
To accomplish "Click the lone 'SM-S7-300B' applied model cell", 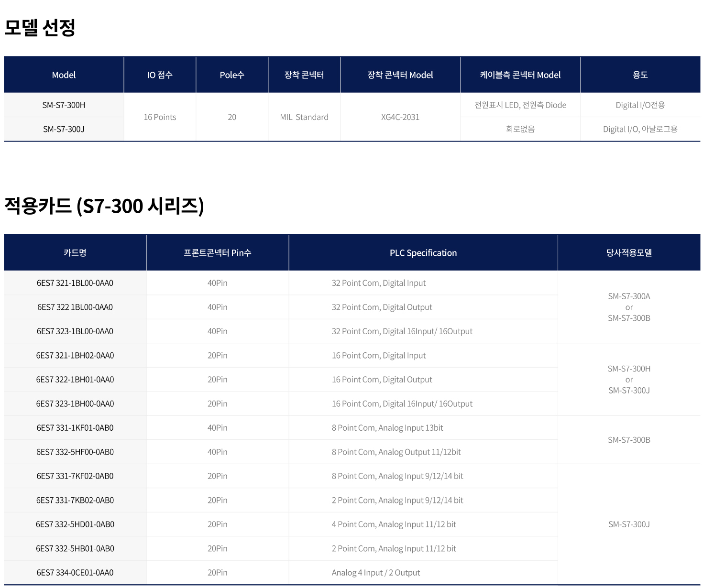I will [629, 440].
